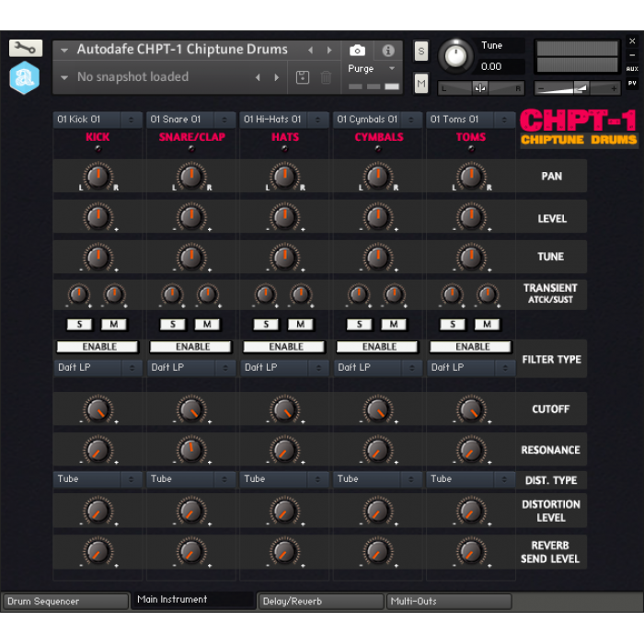The height and width of the screenshot is (644, 644).
Task: Mute the TOMS channel
Action: (x=487, y=325)
